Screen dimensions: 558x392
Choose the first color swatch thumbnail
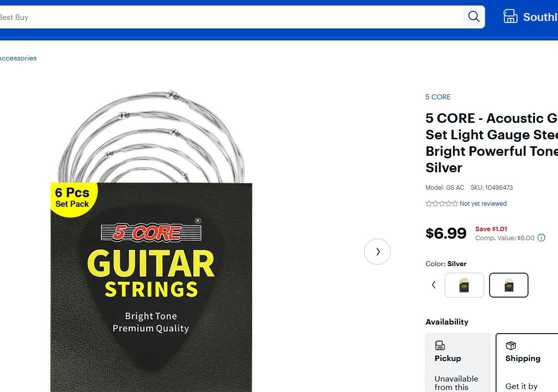tap(464, 285)
